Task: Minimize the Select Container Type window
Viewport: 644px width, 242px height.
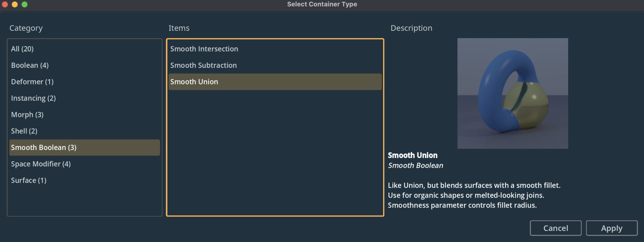Action: [15, 4]
